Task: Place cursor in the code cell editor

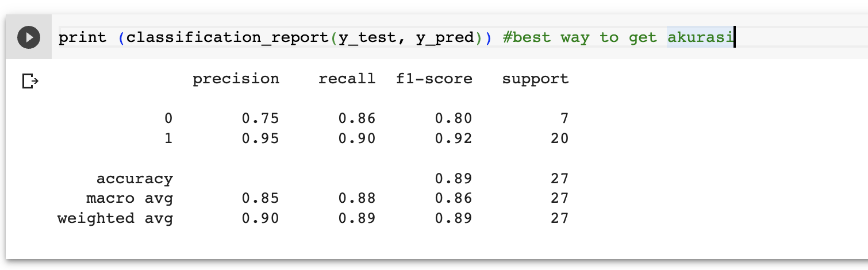Action: (460, 38)
